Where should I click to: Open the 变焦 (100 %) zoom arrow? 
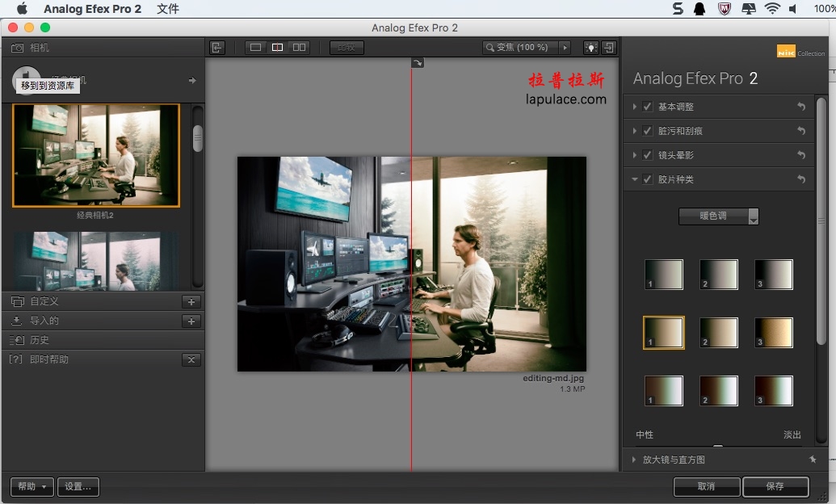(565, 48)
